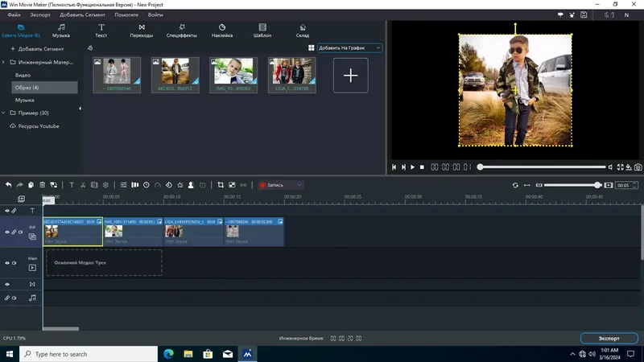Toggle visibility eye on the Main track

tap(7, 263)
